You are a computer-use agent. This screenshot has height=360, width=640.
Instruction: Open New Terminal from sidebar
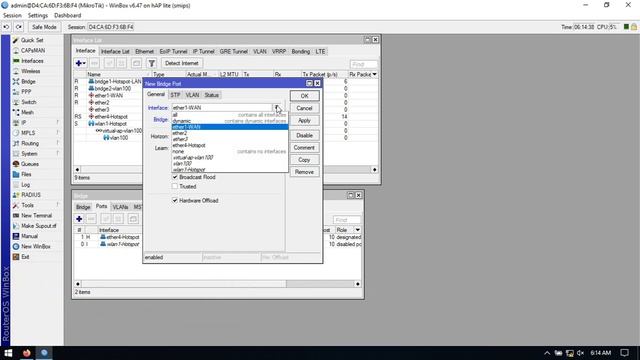tap(36, 216)
